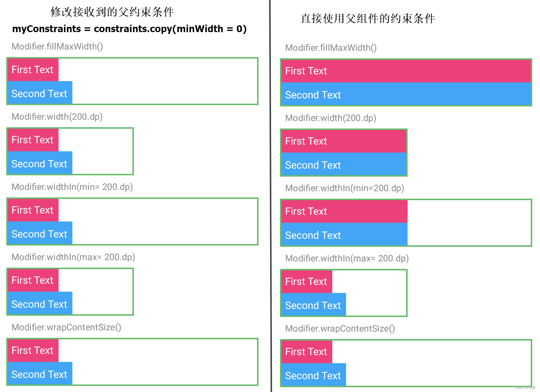Click Modifier.width(200.dp) label in the modified-constraints column

tap(57, 117)
